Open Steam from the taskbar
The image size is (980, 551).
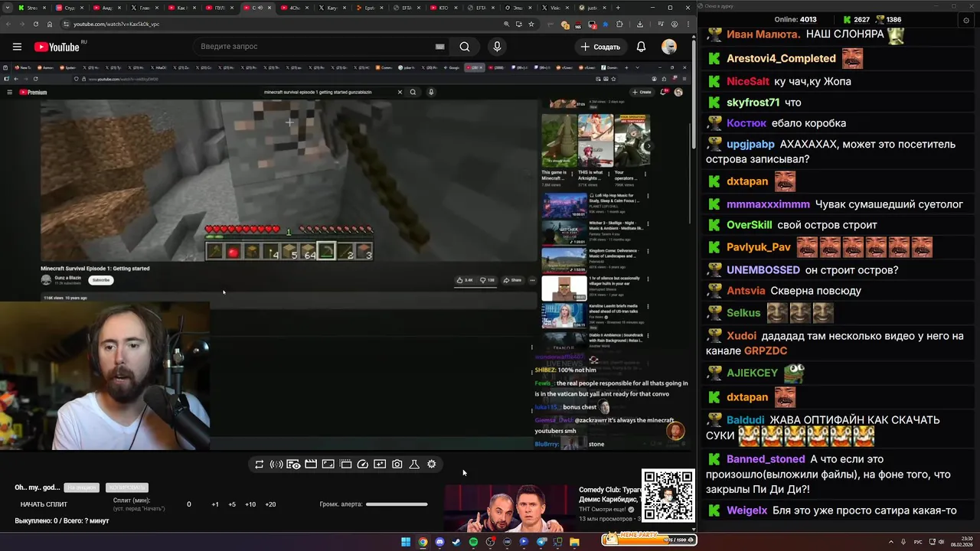[456, 543]
